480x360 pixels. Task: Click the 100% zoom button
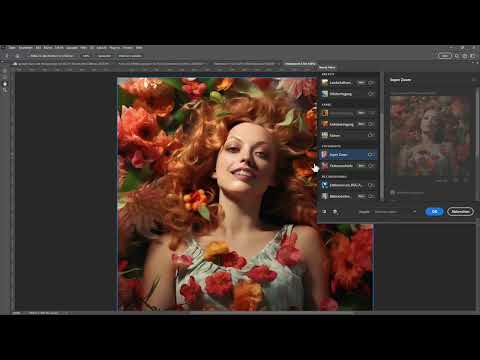click(86, 56)
